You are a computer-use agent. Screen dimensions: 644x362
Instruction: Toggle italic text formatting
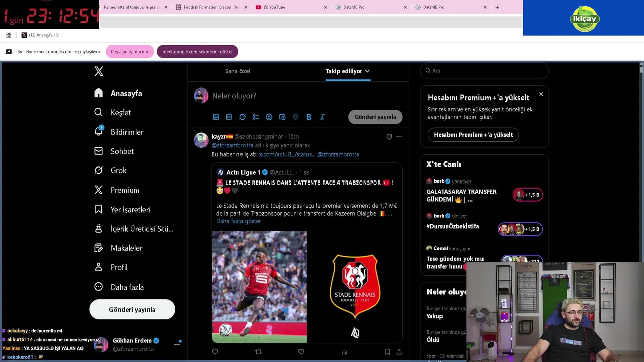(x=322, y=117)
